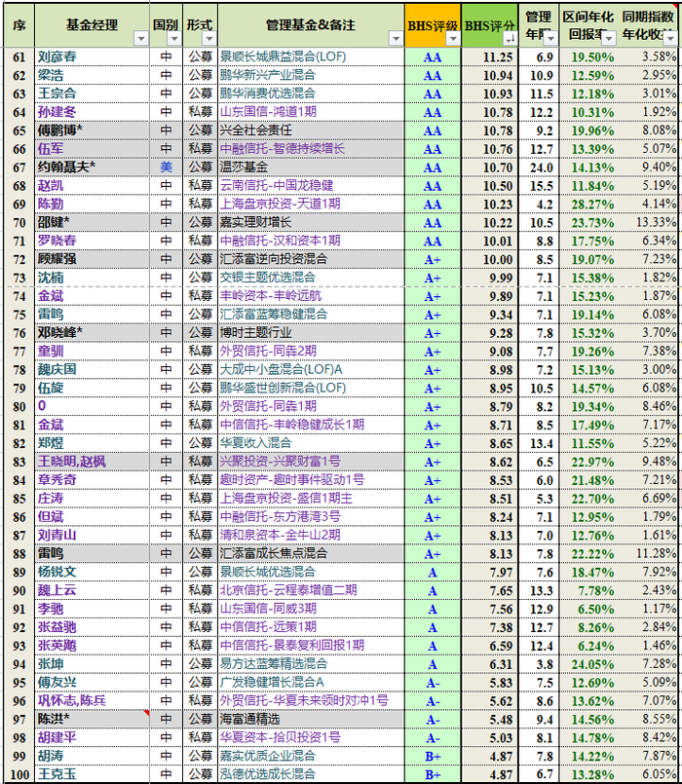
Task: Open the 区间年化回报 column filter dropdown
Action: pos(609,39)
